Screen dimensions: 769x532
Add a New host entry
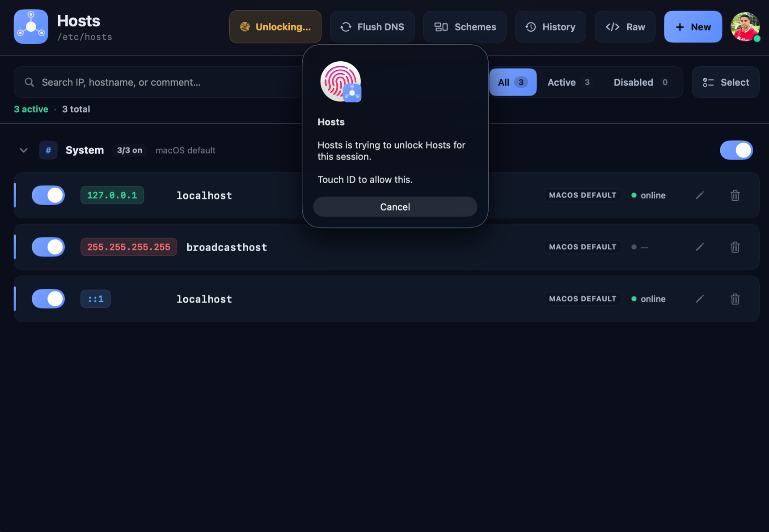click(693, 27)
